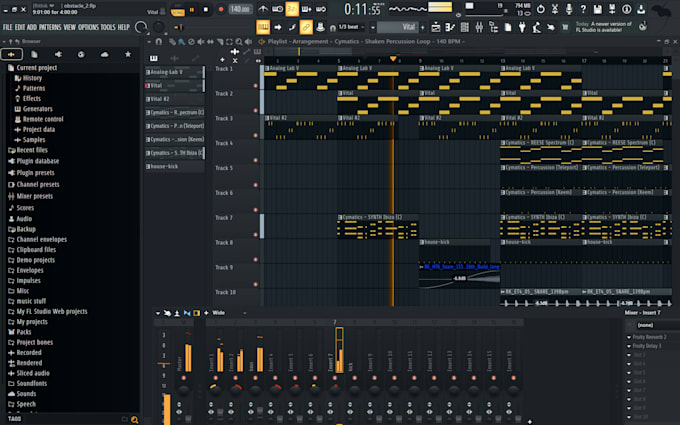This screenshot has width=680, height=425.
Task: Select the Vital #2 pattern in the picker
Action: (174, 99)
